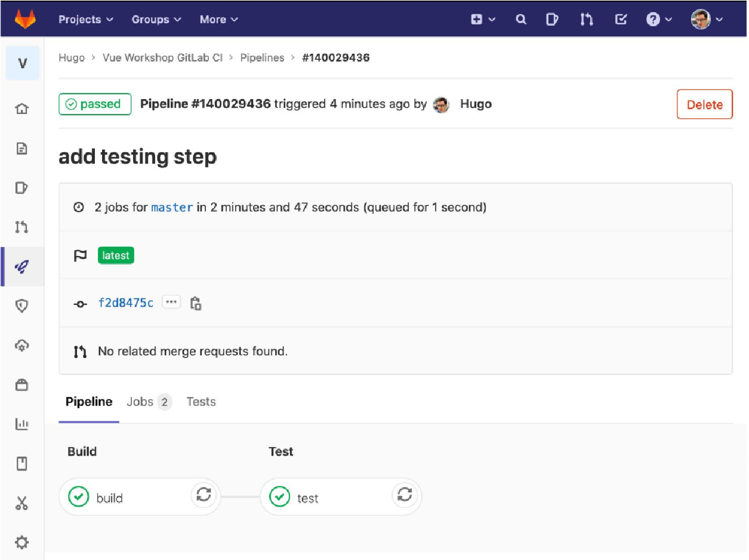749x560 pixels.
Task: Click the build job status icon
Action: click(x=78, y=497)
